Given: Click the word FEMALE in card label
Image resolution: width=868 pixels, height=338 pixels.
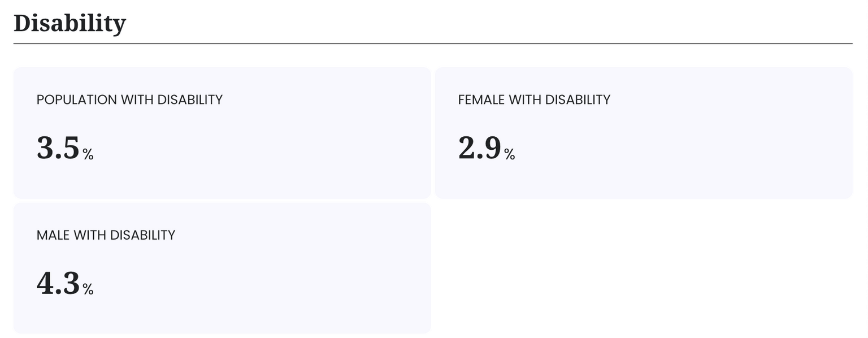Looking at the screenshot, I should point(481,99).
